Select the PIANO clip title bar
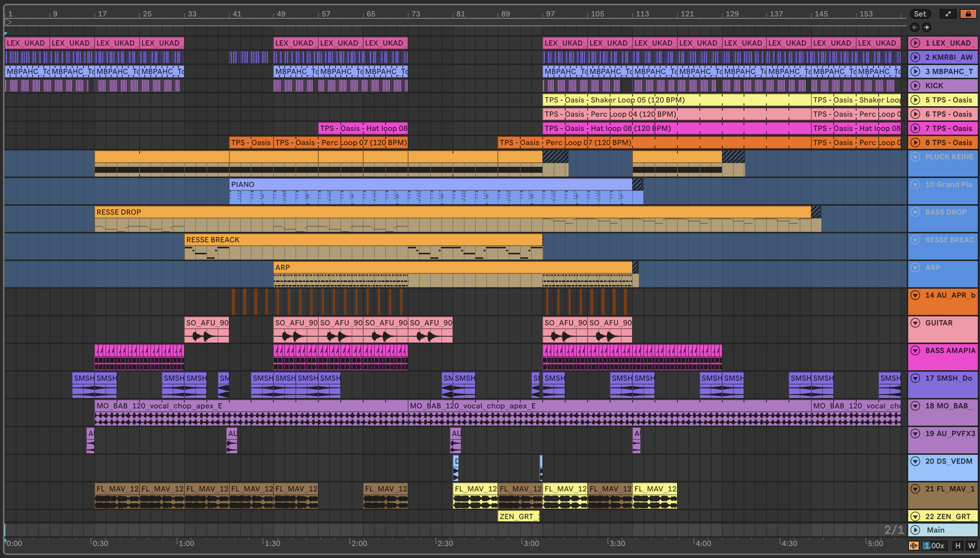Screen dimensions: 980x558 click(422, 184)
